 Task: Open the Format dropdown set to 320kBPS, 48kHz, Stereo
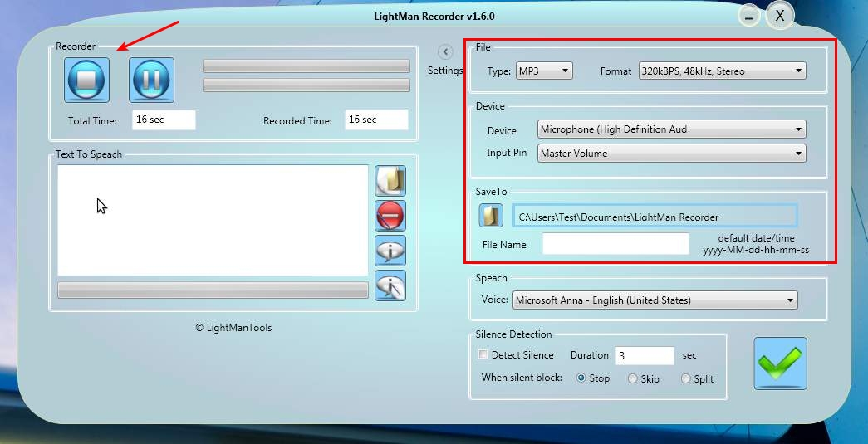coord(722,71)
